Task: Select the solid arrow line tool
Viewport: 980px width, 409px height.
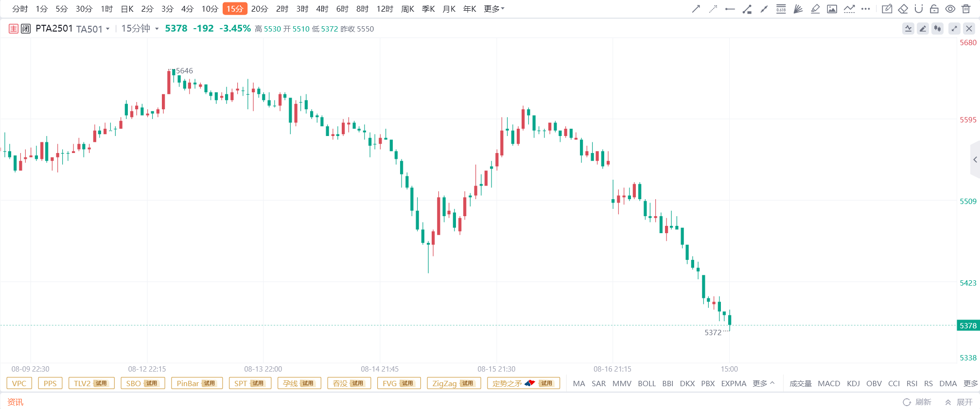Action: point(696,9)
